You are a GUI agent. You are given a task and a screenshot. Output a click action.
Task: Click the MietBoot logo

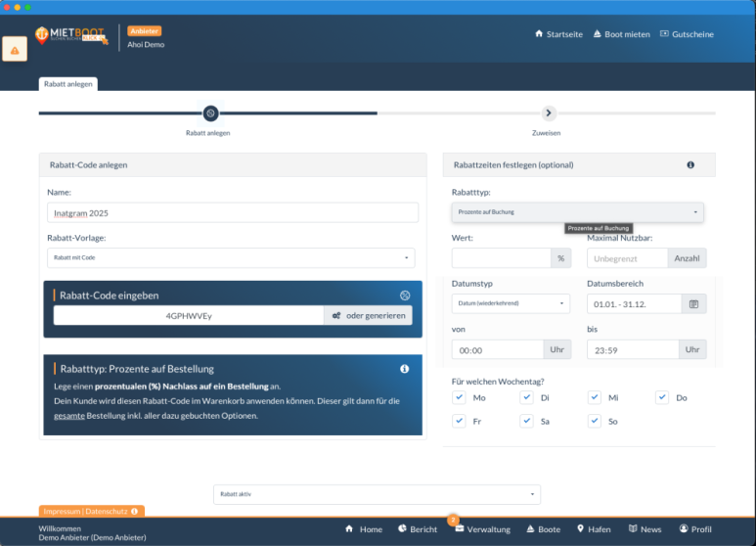pyautogui.click(x=71, y=35)
